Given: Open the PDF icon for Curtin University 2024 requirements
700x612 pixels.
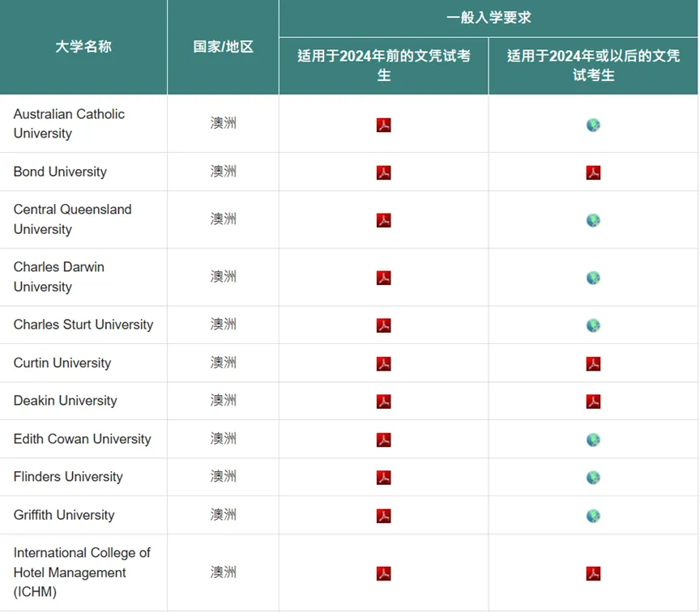Looking at the screenshot, I should [x=592, y=363].
